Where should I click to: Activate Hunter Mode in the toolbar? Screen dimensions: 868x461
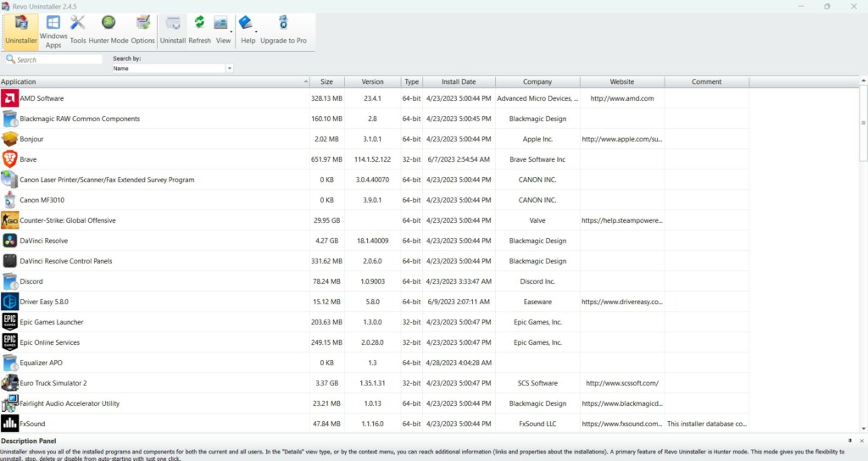click(x=108, y=30)
